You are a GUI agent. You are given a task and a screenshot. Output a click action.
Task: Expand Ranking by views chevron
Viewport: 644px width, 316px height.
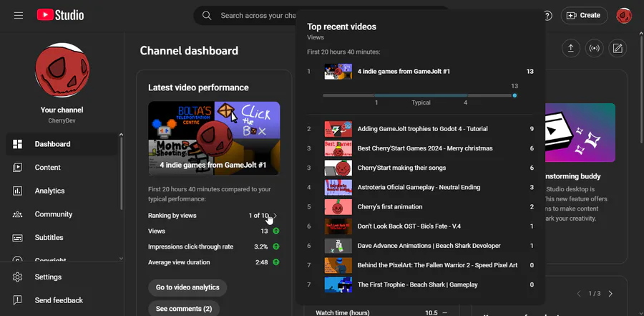pos(275,216)
